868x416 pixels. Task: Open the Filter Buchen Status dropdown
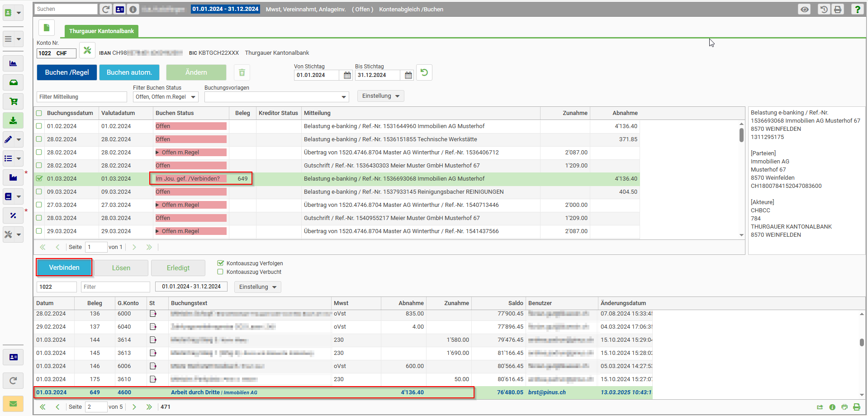coord(166,97)
